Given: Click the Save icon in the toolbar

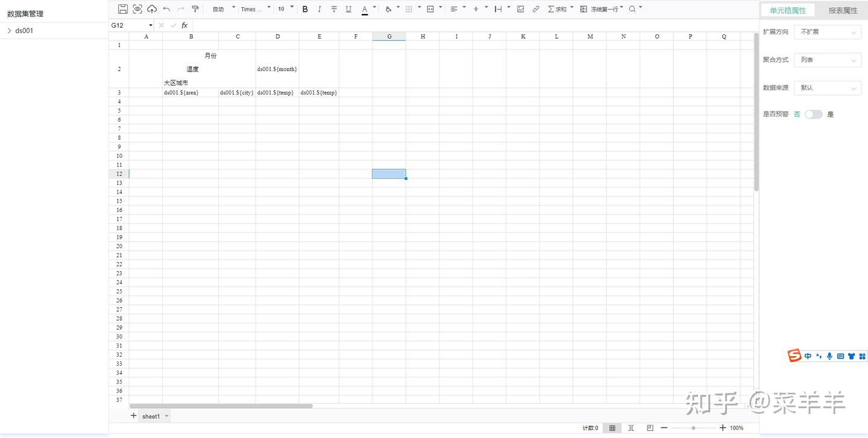Looking at the screenshot, I should (123, 8).
